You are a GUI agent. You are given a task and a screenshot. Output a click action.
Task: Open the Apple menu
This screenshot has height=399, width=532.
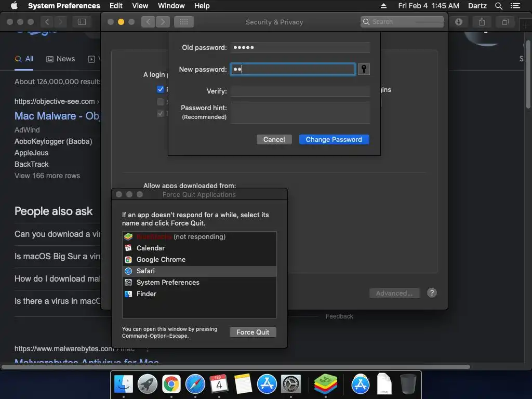click(14, 6)
